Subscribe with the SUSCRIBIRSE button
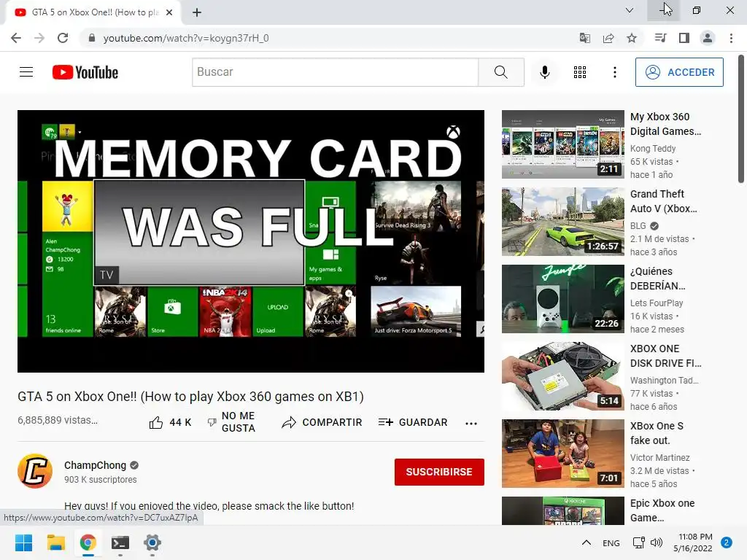747x560 pixels. point(439,472)
